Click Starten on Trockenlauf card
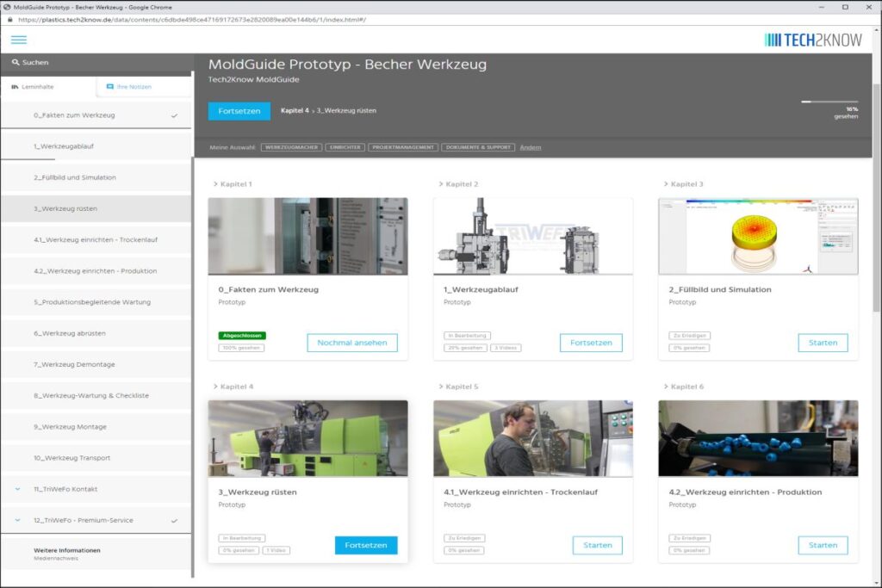Viewport: 882px width, 588px height. 598,545
